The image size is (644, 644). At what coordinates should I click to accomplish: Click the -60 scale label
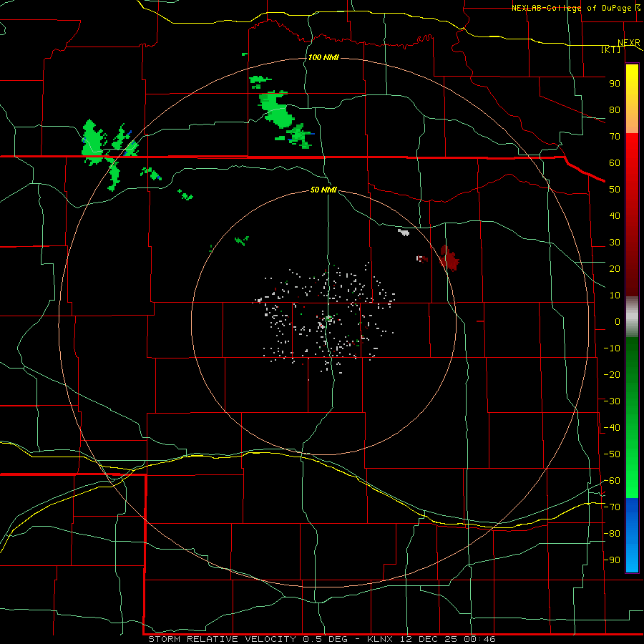pyautogui.click(x=612, y=481)
